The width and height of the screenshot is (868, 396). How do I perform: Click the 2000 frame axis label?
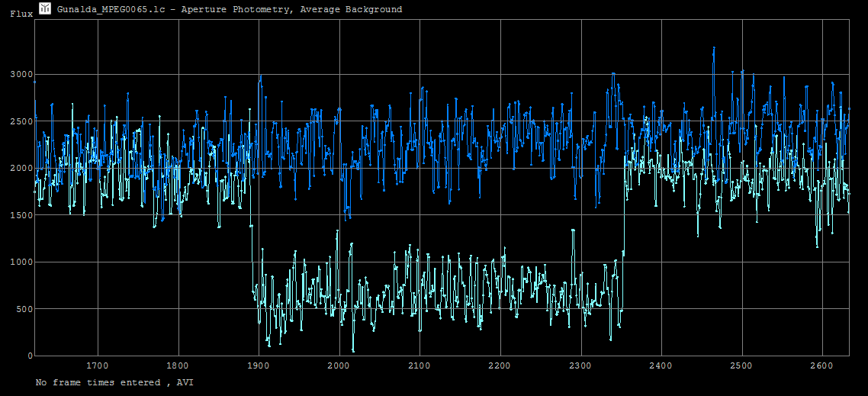(339, 366)
